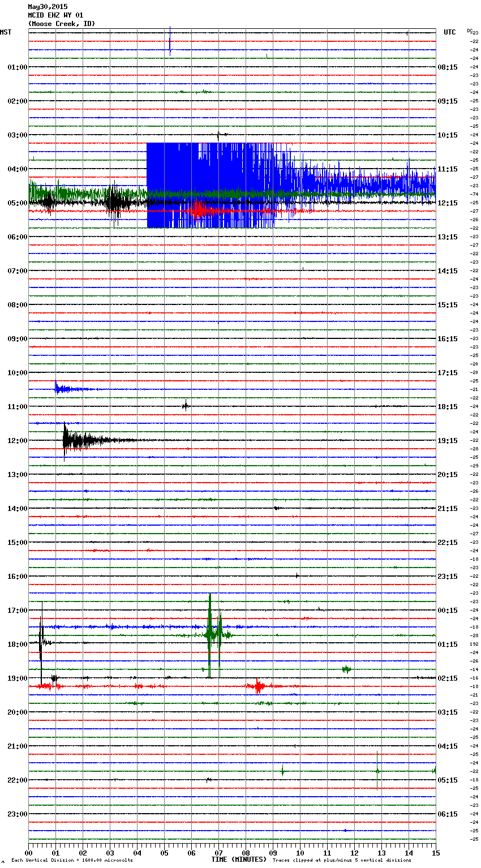This screenshot has height=868, width=481.
Task: Click the blue spike on the top trace
Action: click(x=170, y=41)
